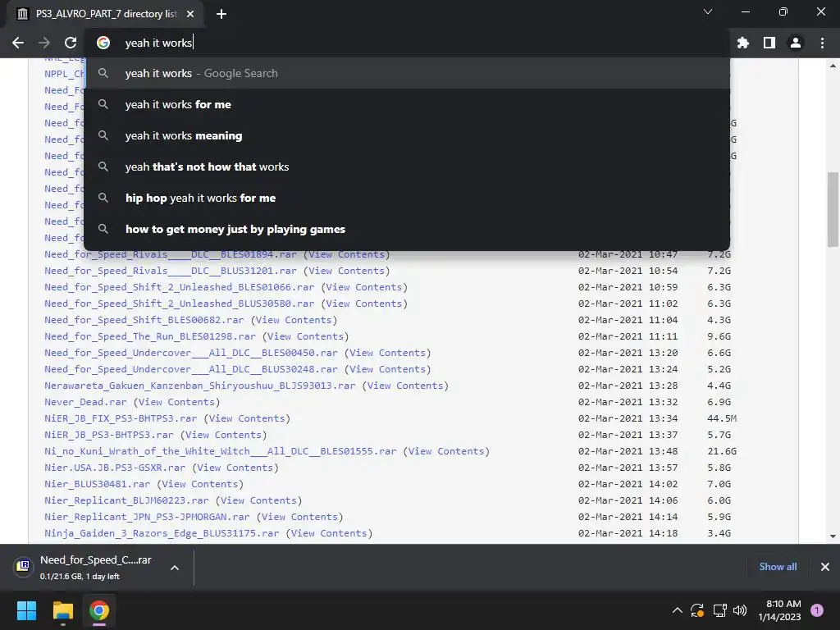Screen dimensions: 840x630
Task: Reload the page with the refresh icon
Action: pos(71,43)
